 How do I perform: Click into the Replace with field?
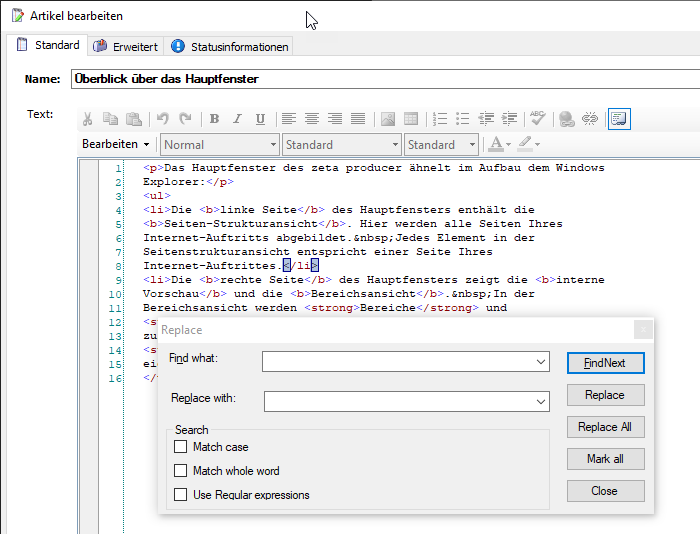pyautogui.click(x=407, y=402)
